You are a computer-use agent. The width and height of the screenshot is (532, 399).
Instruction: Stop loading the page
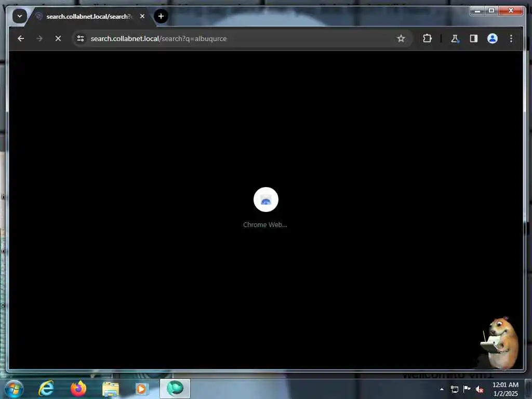point(58,38)
